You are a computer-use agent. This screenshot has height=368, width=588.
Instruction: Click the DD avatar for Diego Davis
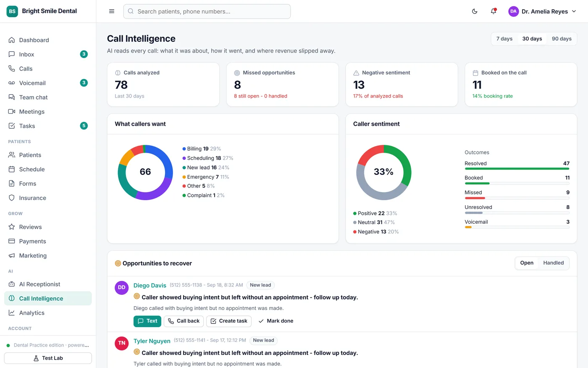pyautogui.click(x=122, y=288)
